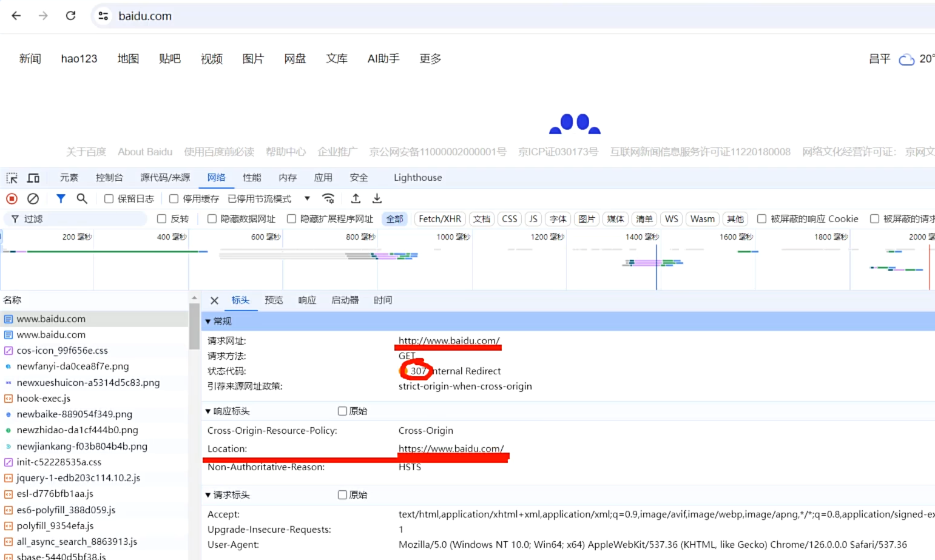Filter requests by Fetch/XHR
The image size is (935, 560).
[x=440, y=219]
